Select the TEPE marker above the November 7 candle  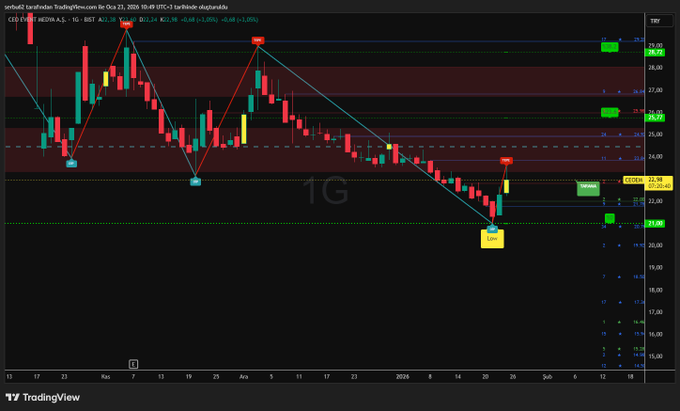tap(126, 24)
